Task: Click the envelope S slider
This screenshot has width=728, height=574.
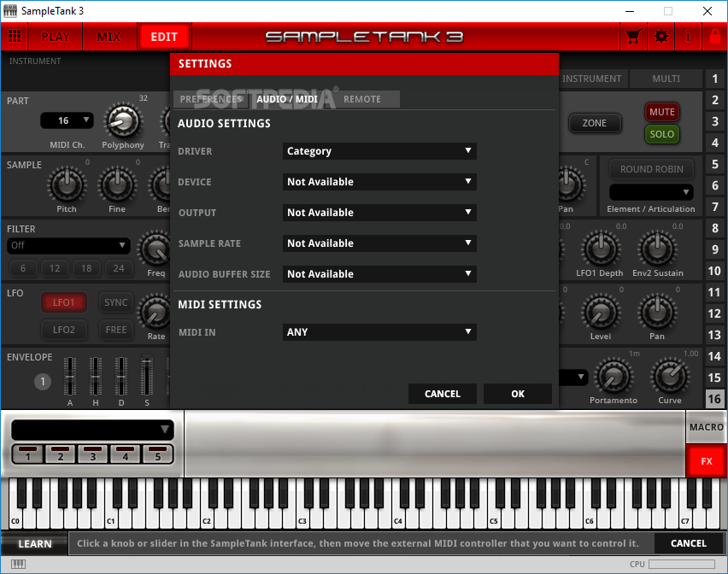Action: (x=147, y=377)
